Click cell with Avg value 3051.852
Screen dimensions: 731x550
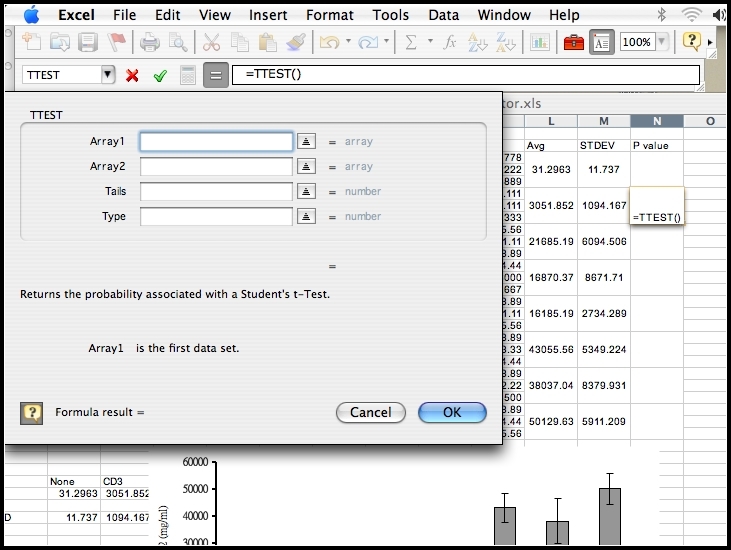coord(551,206)
